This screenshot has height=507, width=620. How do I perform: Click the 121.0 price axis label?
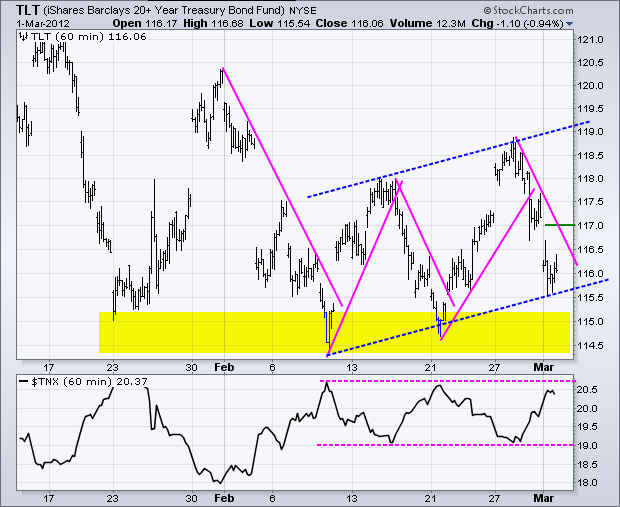[590, 40]
